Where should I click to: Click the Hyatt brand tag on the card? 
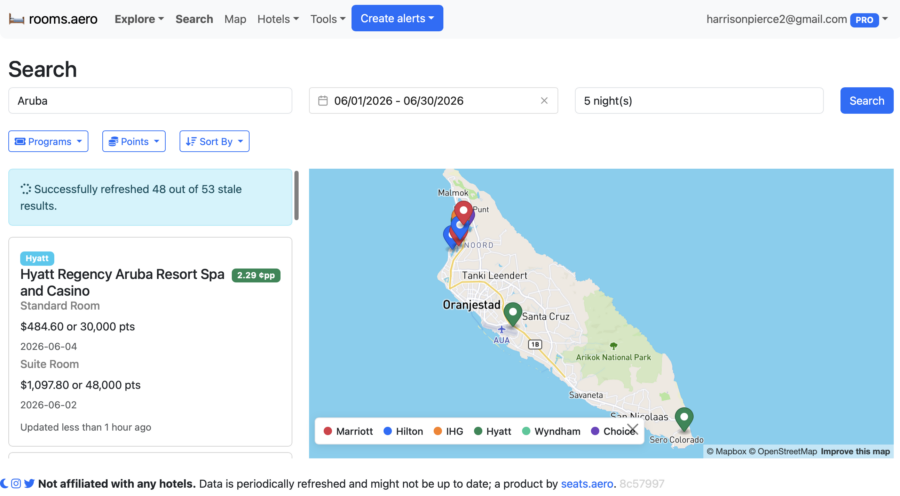point(37,258)
